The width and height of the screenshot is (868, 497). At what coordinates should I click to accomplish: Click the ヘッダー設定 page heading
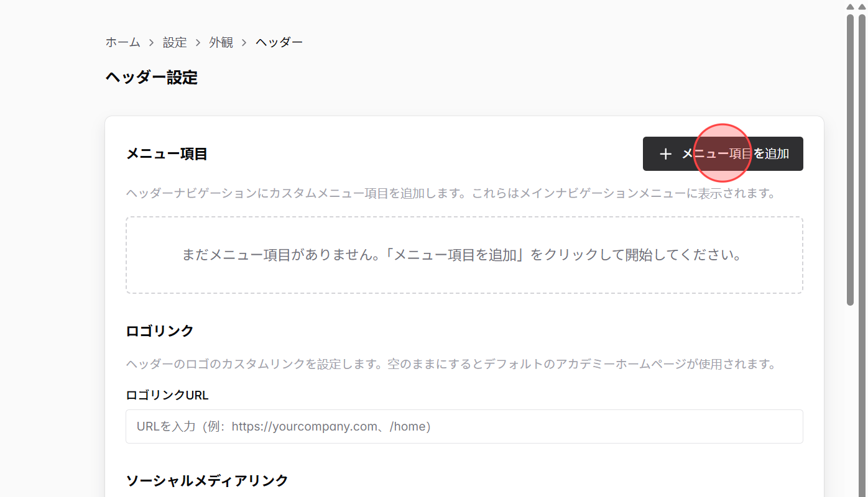(151, 78)
